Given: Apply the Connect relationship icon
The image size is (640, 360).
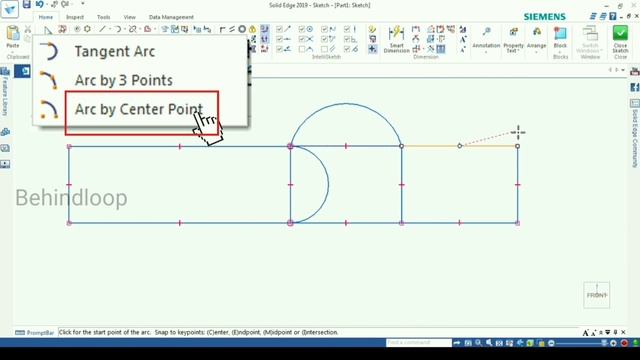Looking at the screenshot, I should coord(222,29).
